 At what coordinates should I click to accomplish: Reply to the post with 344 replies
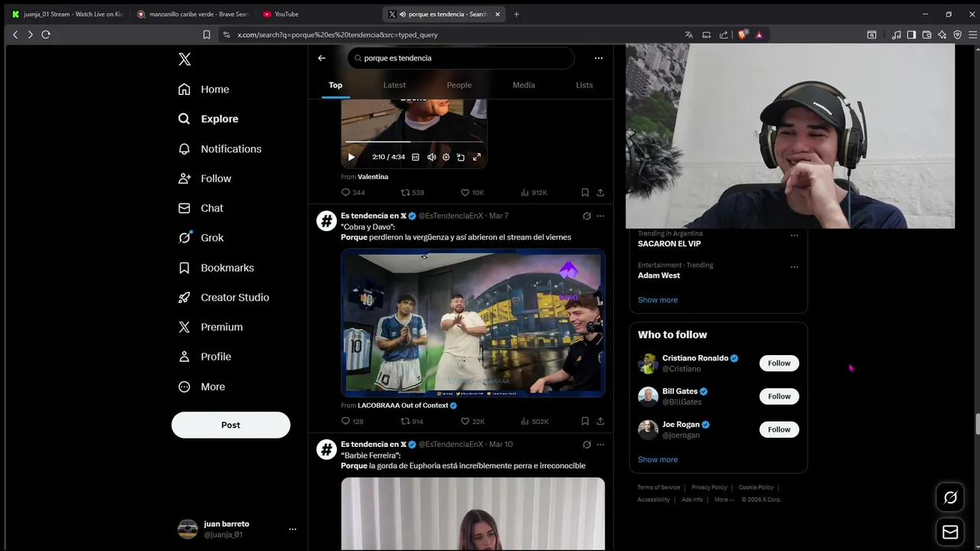(x=353, y=193)
